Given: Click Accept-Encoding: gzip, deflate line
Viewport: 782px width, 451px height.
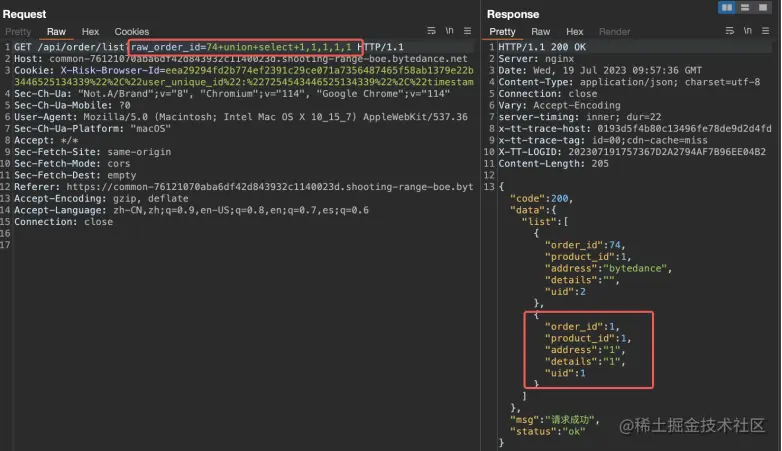Looking at the screenshot, I should 101,199.
